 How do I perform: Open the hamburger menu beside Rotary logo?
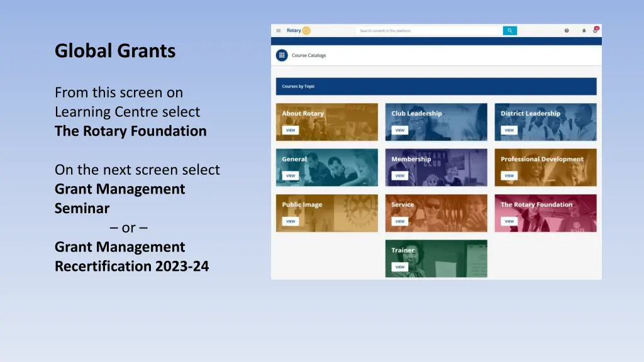[x=279, y=31]
